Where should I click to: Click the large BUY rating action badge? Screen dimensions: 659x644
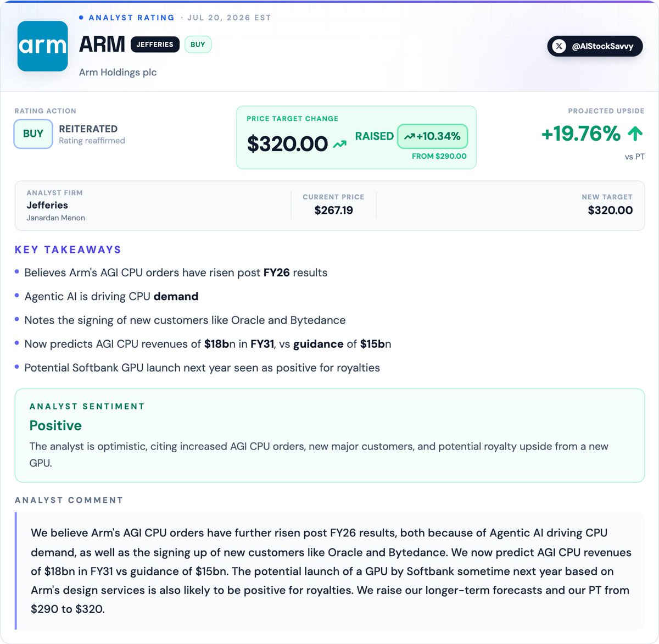click(33, 134)
